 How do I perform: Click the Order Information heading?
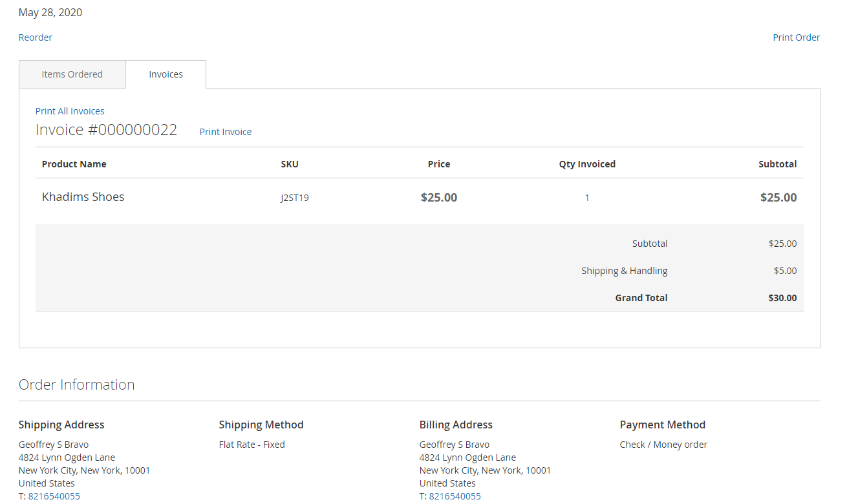[x=77, y=384]
